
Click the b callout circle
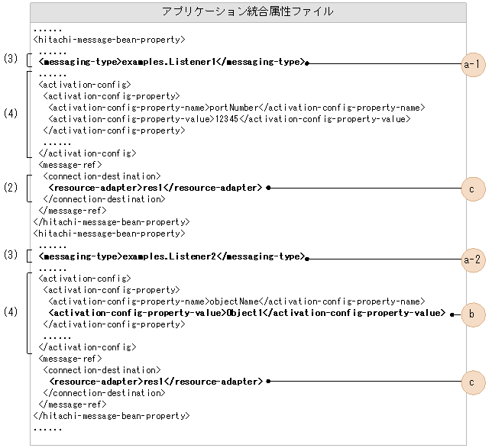tap(472, 314)
